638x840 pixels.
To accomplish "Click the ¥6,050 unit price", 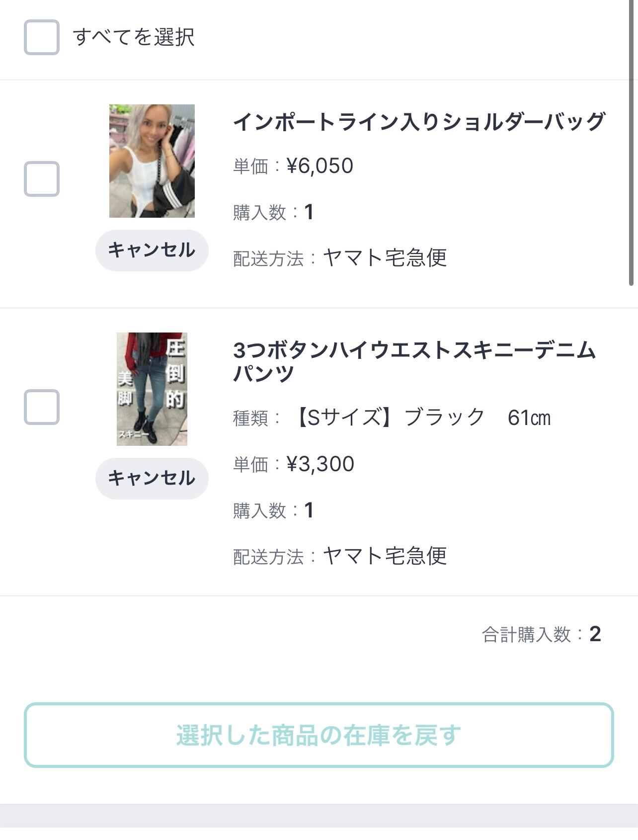I will (x=320, y=166).
